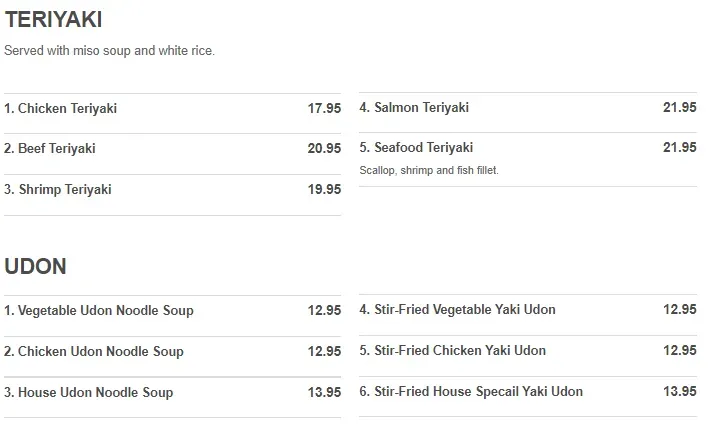
Task: Click the 19.95 Shrimp Teriyaki price
Action: [x=324, y=190]
